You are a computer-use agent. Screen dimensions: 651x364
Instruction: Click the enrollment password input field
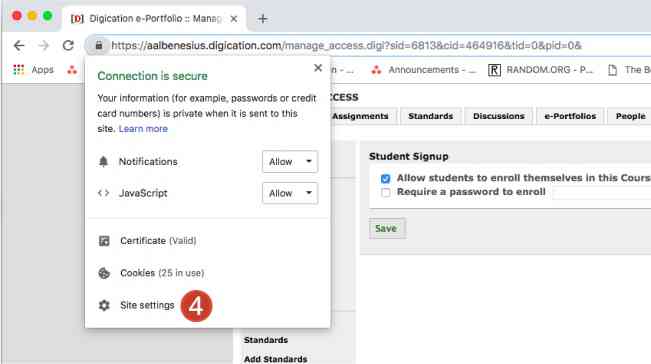tap(601, 193)
